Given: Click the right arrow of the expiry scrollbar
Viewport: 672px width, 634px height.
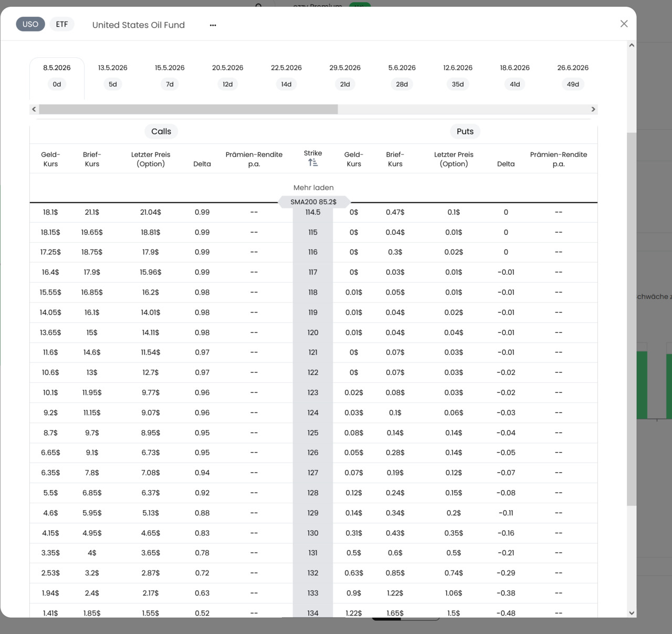Looking at the screenshot, I should [593, 109].
